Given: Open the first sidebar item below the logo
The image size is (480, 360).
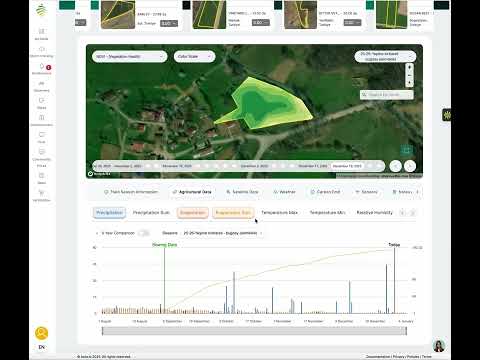Looking at the screenshot, I should 42,34.
